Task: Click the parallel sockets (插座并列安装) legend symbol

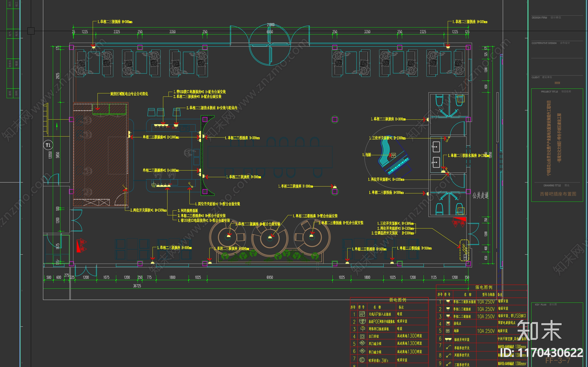Action: coord(448,339)
